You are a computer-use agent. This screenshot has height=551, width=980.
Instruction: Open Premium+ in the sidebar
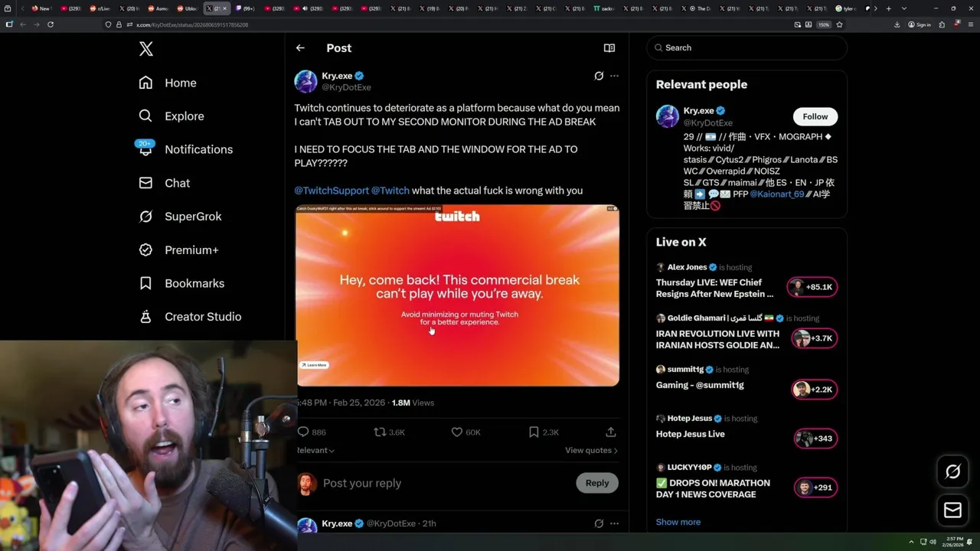click(178, 249)
